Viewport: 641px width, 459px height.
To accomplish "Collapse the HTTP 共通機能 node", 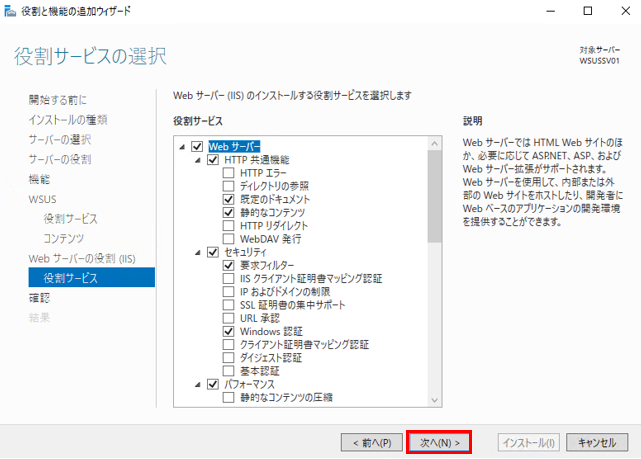I will [x=198, y=160].
